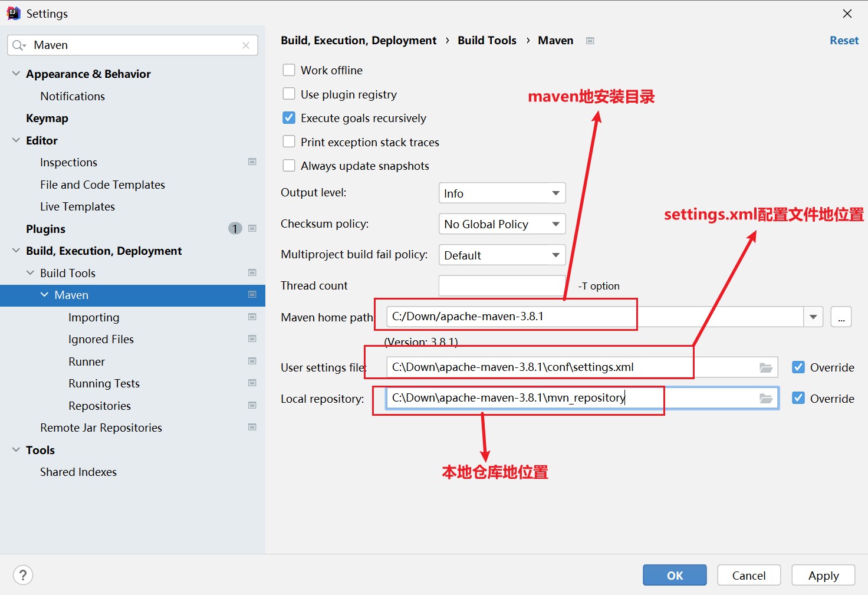Enable Work offline checkbox

pos(289,70)
